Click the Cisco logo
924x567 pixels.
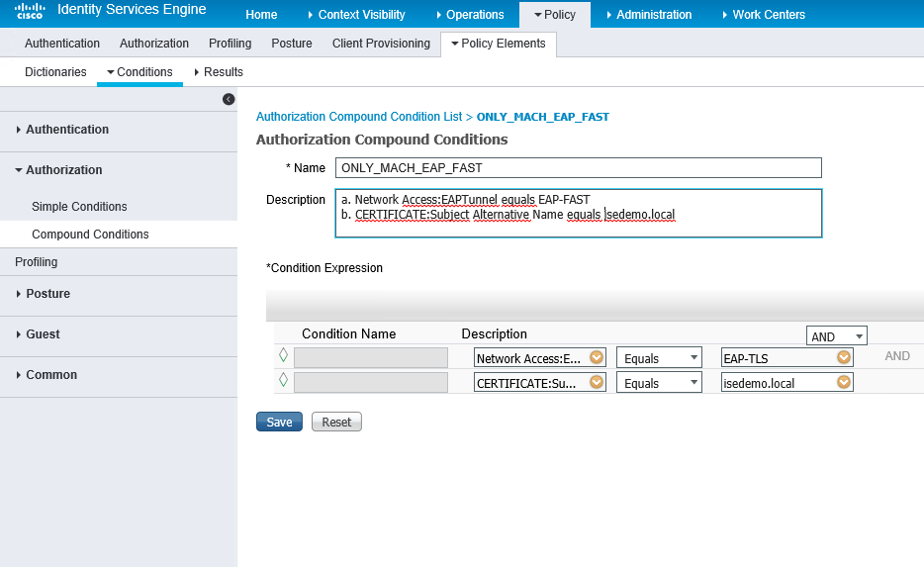(x=30, y=11)
